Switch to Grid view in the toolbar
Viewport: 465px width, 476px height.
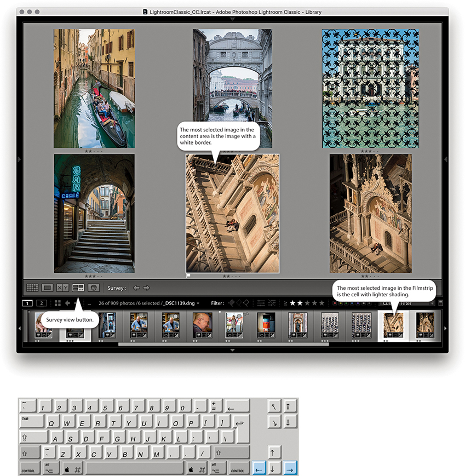point(32,288)
